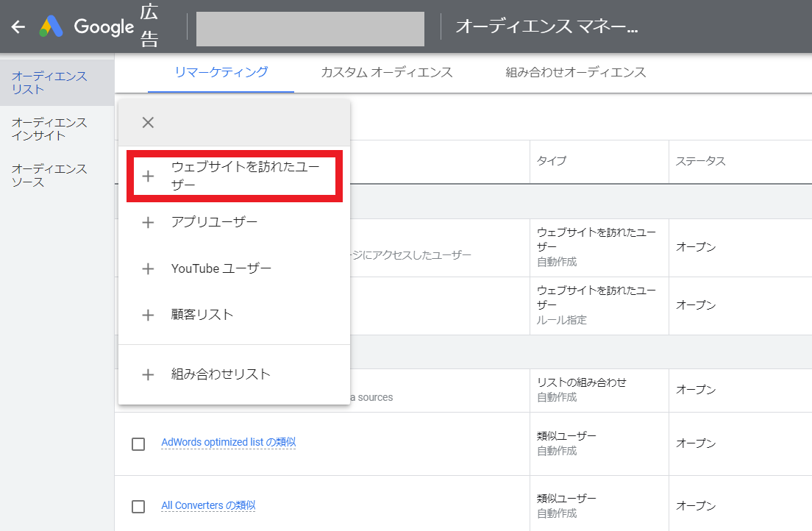812x531 pixels.
Task: Open オーディエンス リスト in sidebar
Action: [57, 83]
